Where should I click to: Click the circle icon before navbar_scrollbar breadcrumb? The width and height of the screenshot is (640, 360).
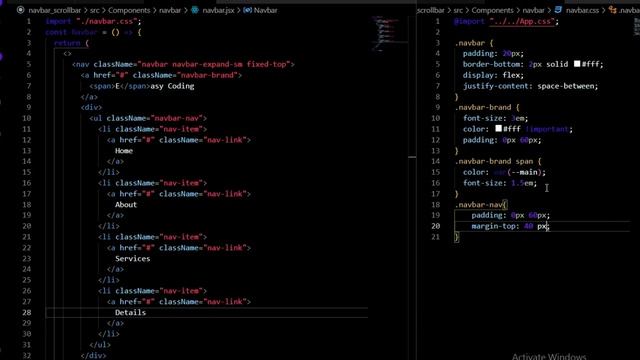(20, 10)
